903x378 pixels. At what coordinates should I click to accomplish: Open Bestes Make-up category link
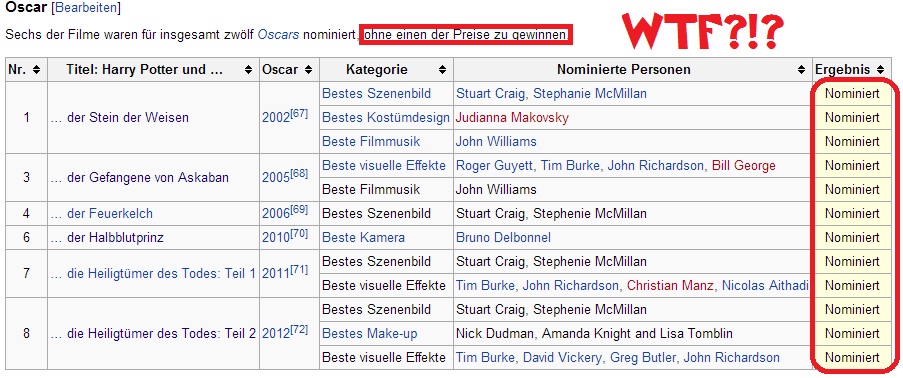370,334
